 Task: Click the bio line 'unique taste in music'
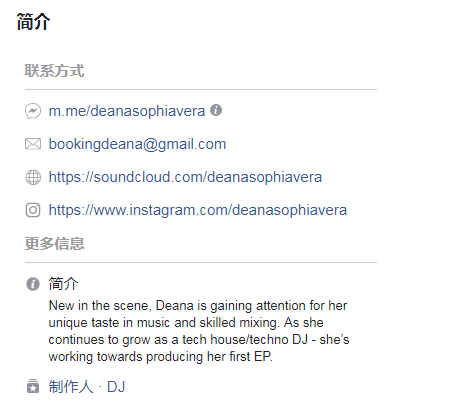tap(186, 322)
